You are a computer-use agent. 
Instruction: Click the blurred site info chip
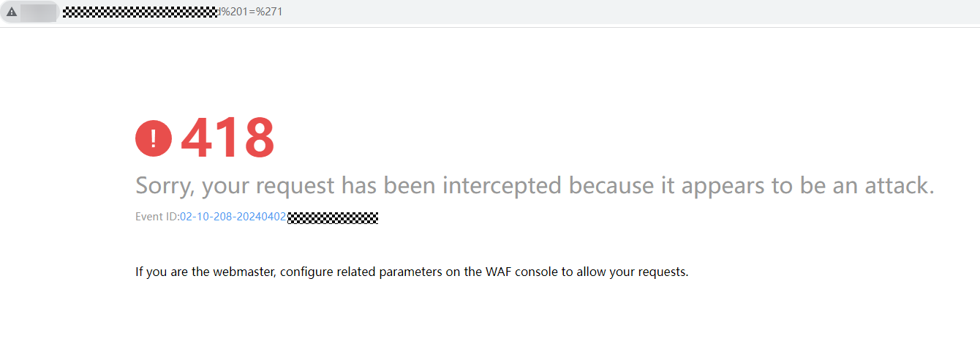(x=39, y=12)
